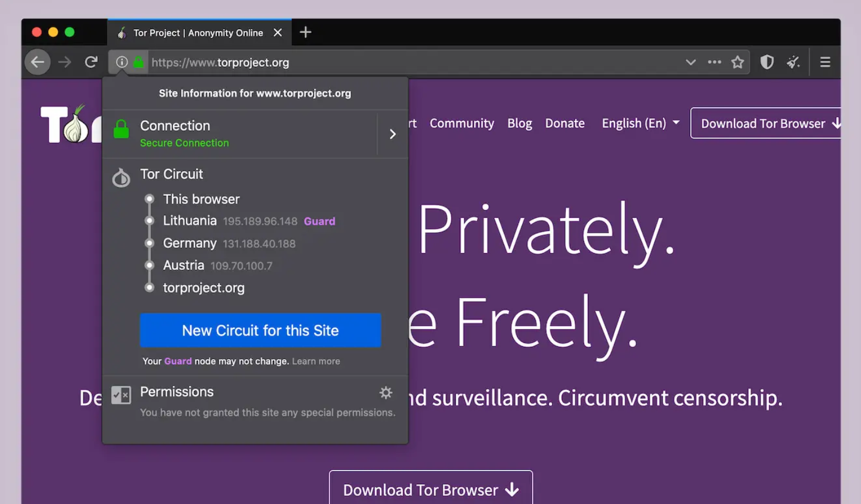The height and width of the screenshot is (504, 861).
Task: Open page actions three-dot menu
Action: pos(715,62)
